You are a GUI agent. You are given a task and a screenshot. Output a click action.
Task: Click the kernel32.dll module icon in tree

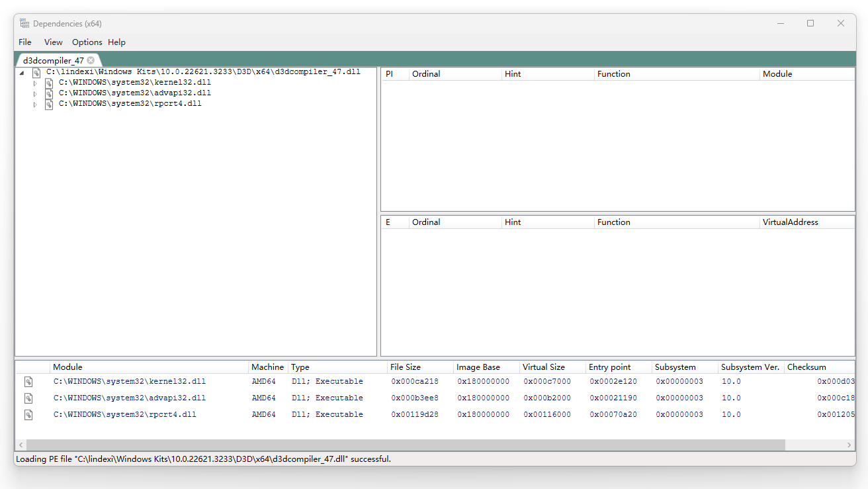(x=49, y=83)
